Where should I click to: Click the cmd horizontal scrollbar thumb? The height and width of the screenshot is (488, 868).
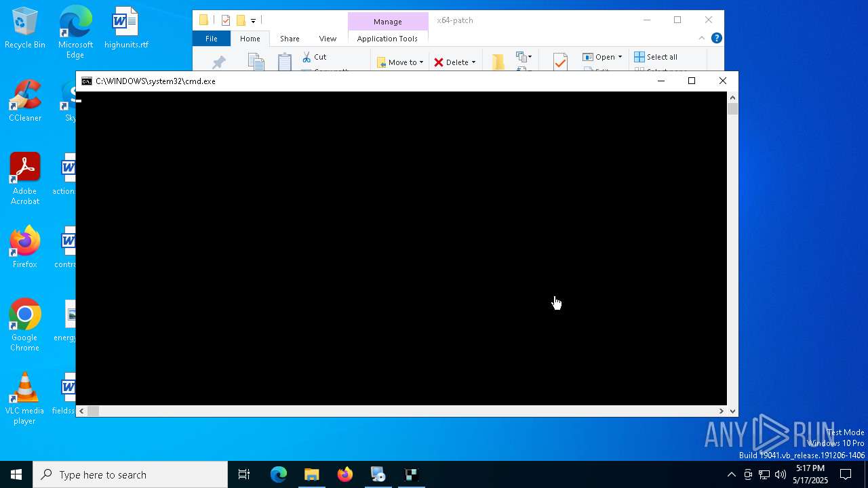pyautogui.click(x=94, y=411)
